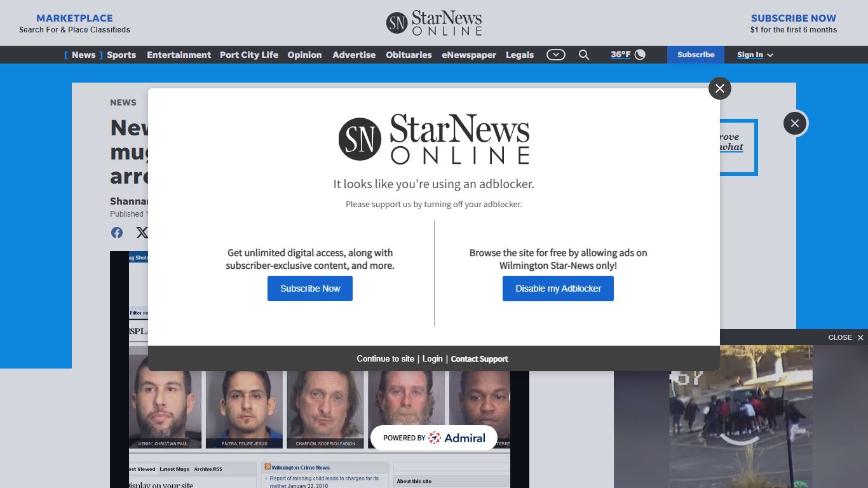Choose Continue to site link

click(385, 358)
